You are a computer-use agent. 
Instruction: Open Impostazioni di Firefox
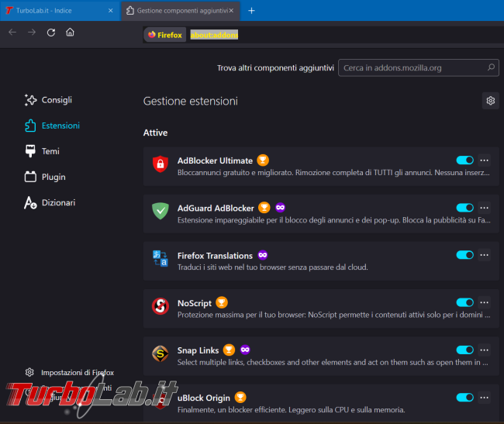click(x=70, y=373)
